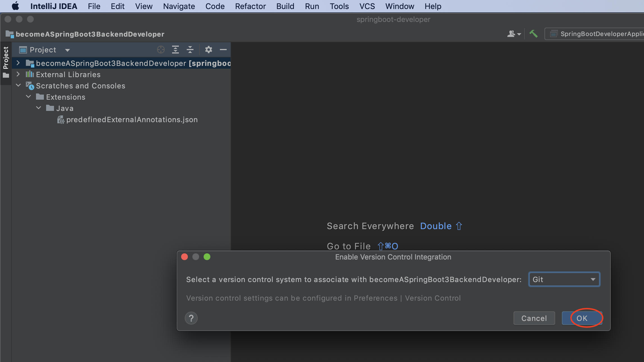Open the user account dropdown icon
The width and height of the screenshot is (644, 362).
click(x=514, y=34)
